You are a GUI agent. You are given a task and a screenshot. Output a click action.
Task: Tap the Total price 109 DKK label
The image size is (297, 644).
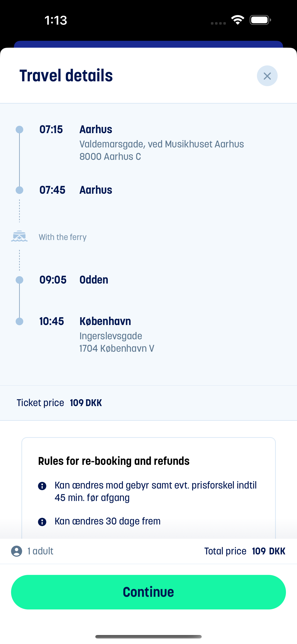pos(245,551)
